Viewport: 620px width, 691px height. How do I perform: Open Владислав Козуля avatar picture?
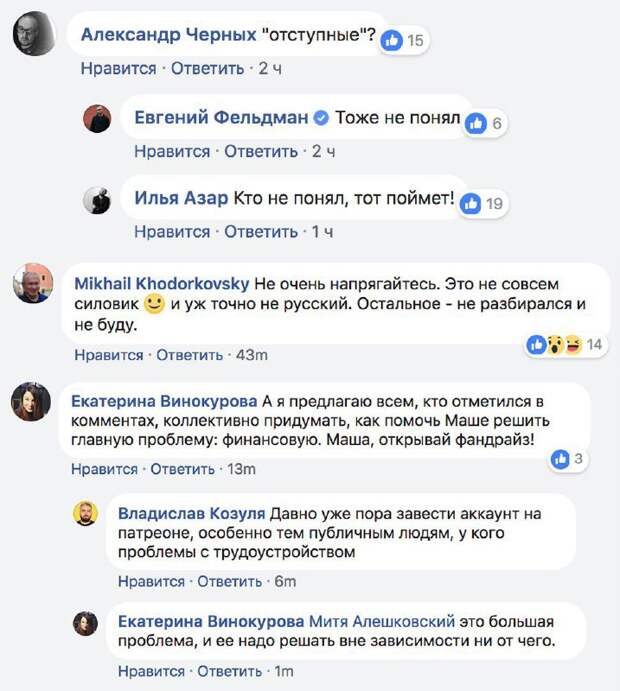tap(85, 513)
